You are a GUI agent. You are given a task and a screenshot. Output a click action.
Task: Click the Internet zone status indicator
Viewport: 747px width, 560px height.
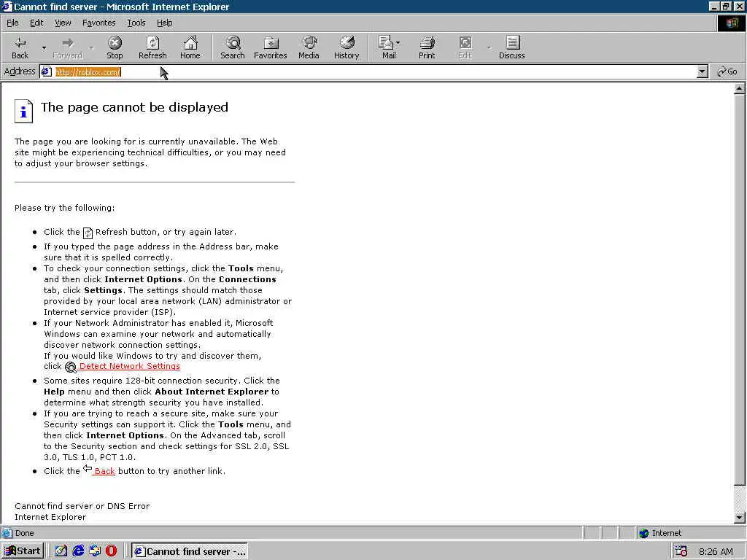(x=660, y=533)
